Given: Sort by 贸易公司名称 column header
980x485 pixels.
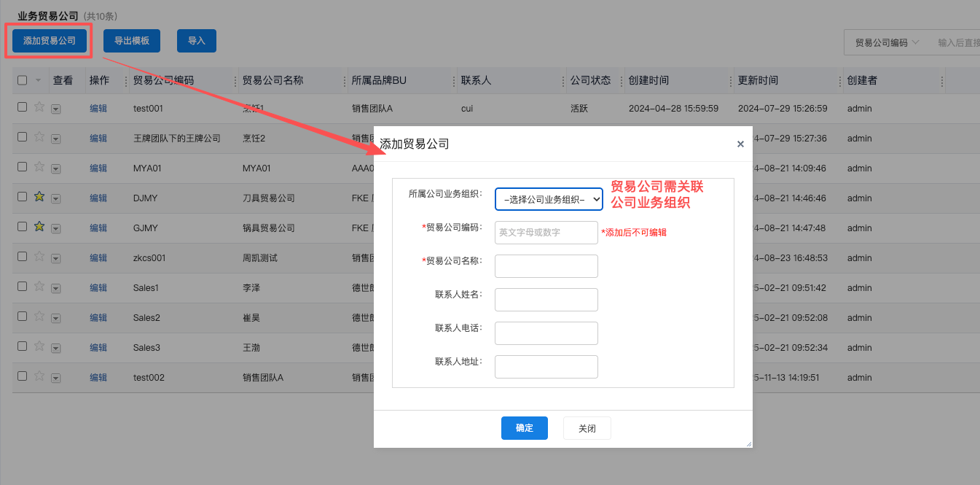Looking at the screenshot, I should click(273, 80).
